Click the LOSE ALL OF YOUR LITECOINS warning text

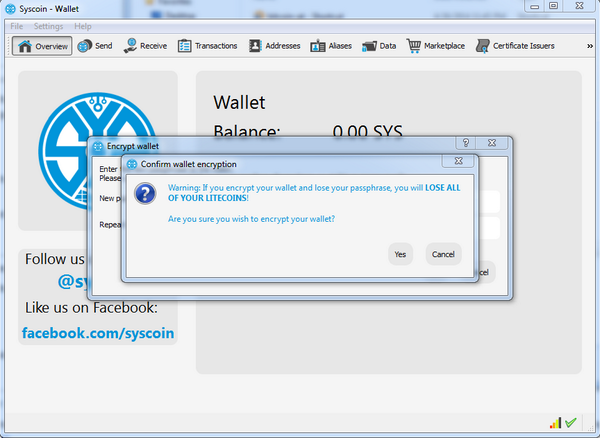coord(314,193)
